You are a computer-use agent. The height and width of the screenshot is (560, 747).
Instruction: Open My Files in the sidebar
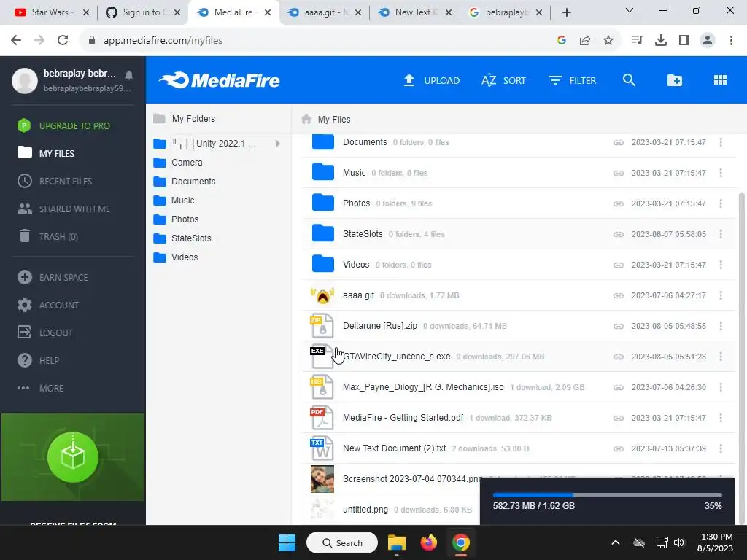(46, 153)
